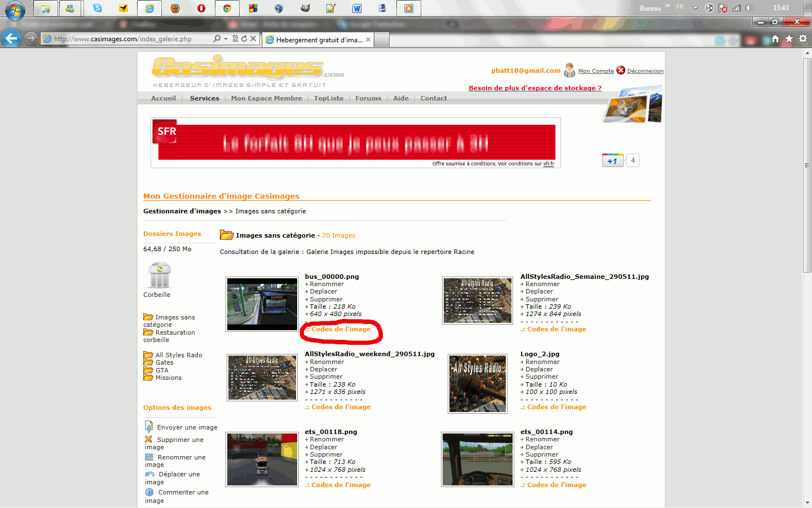Open the Services menu item
This screenshot has height=508, width=812.
click(205, 98)
